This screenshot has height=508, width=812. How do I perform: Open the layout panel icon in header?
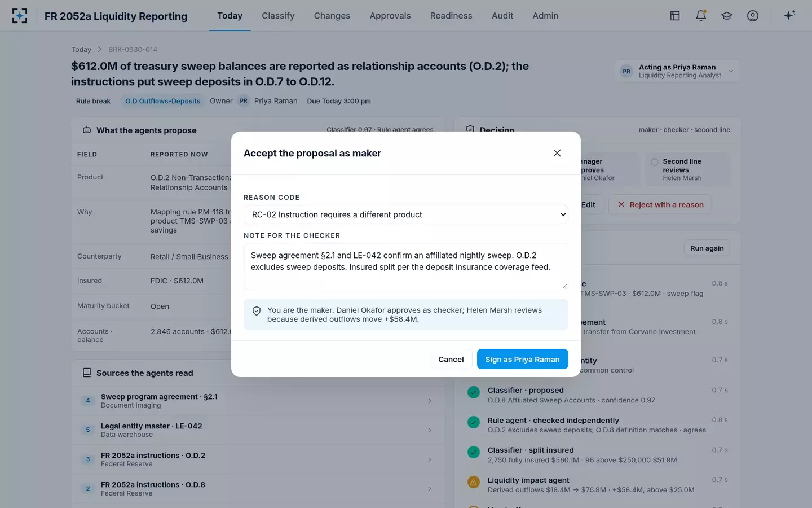click(x=675, y=16)
